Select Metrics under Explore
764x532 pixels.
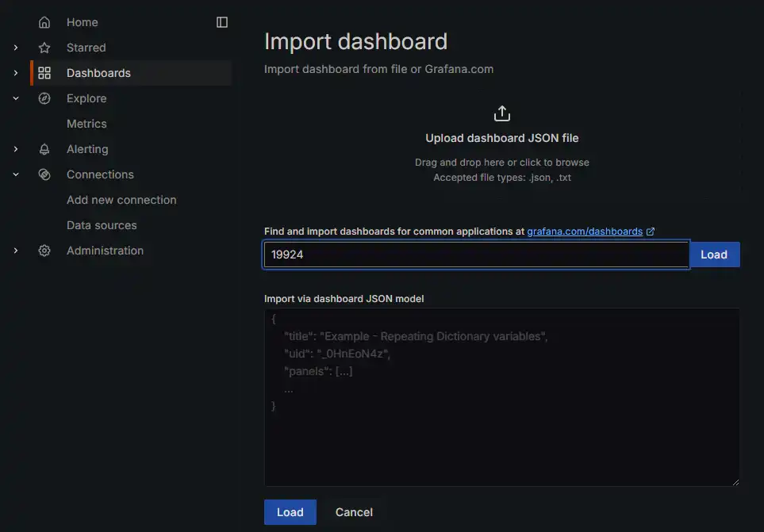(86, 123)
